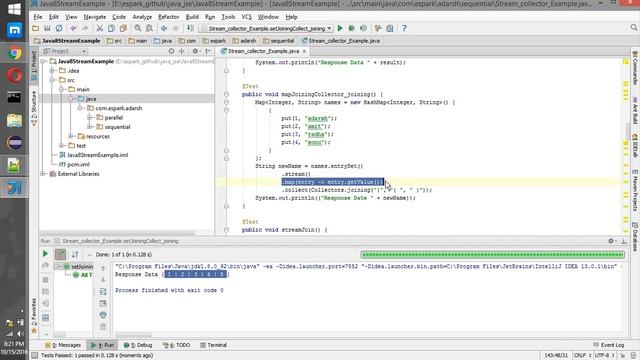
Task: Run the selected configuration with green arrow
Action: tap(340, 28)
